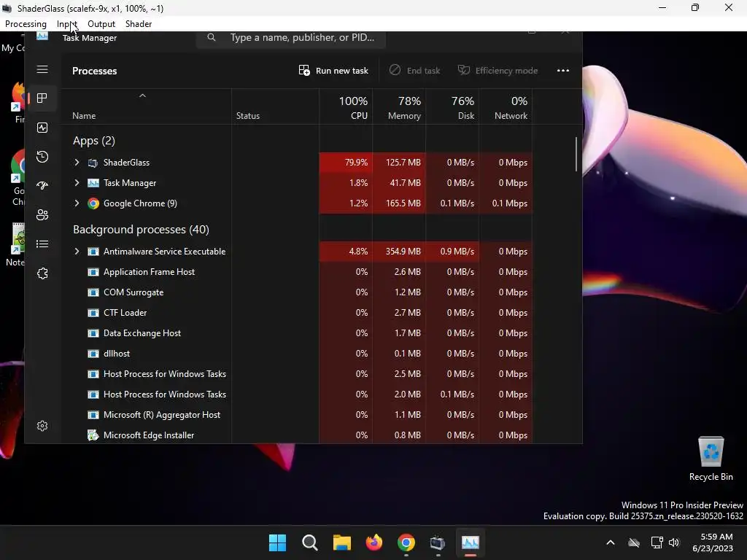Screen dimensions: 747x560
Task: Click the 354.9 MB memory value
Action: click(x=403, y=252)
